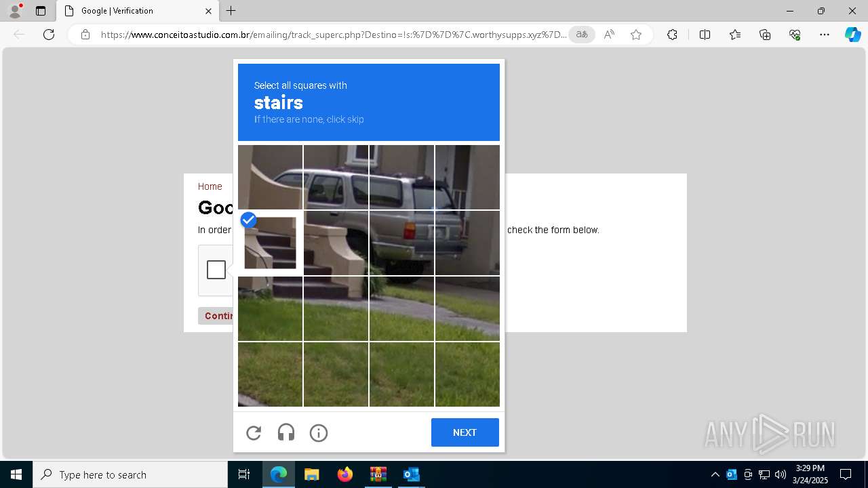Open Outlook from the taskbar
Image resolution: width=868 pixels, height=488 pixels.
(412, 474)
